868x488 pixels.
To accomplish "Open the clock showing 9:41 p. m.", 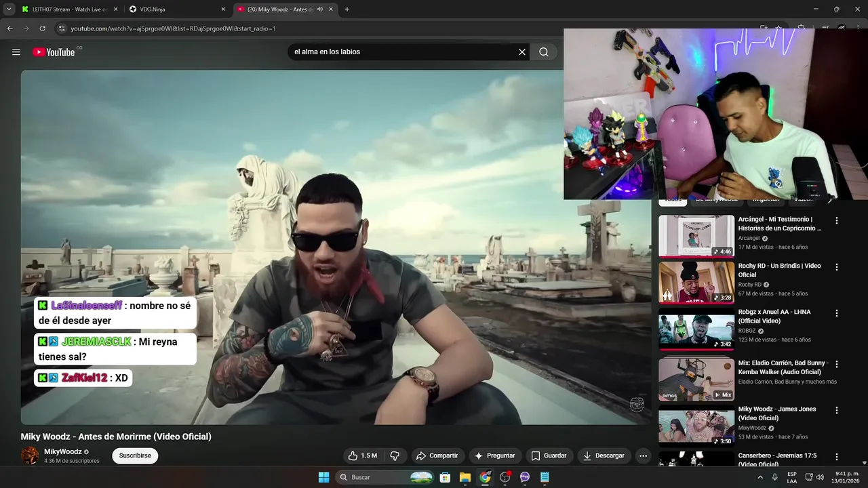I will click(x=847, y=477).
